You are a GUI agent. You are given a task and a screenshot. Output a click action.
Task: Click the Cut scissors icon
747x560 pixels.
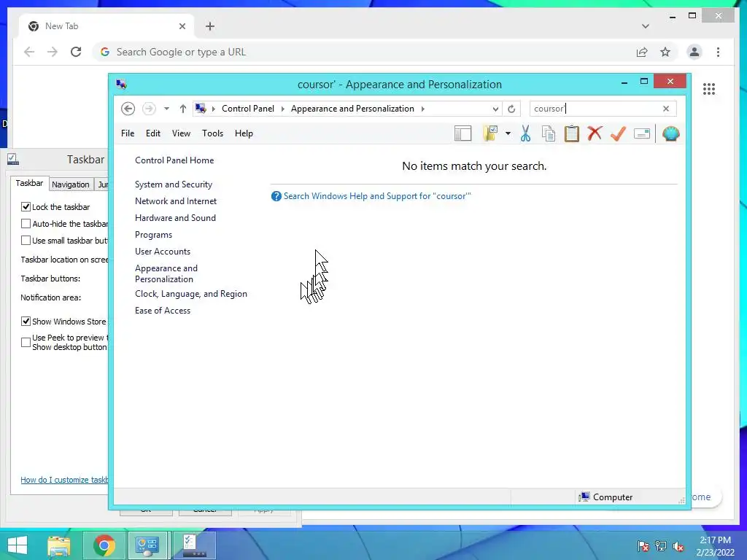point(525,134)
